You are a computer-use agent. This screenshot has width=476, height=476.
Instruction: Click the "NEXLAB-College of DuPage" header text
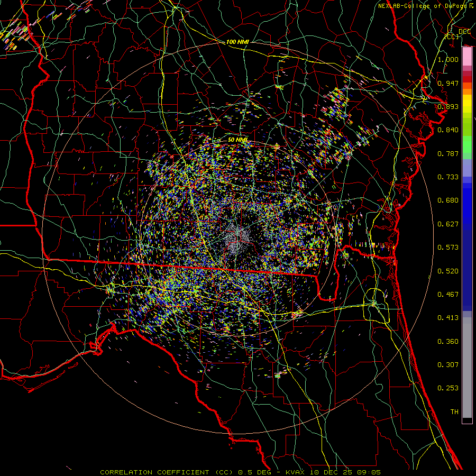[422, 6]
